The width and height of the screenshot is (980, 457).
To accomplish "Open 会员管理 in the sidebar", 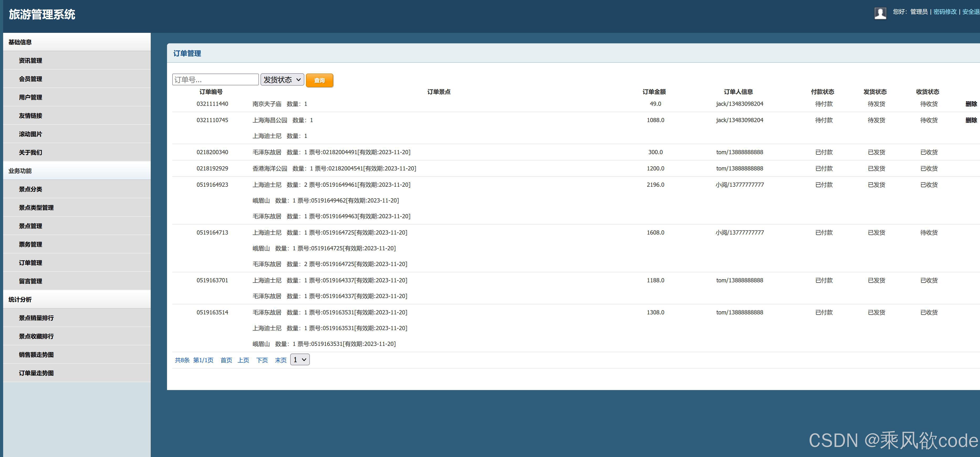I will (30, 79).
